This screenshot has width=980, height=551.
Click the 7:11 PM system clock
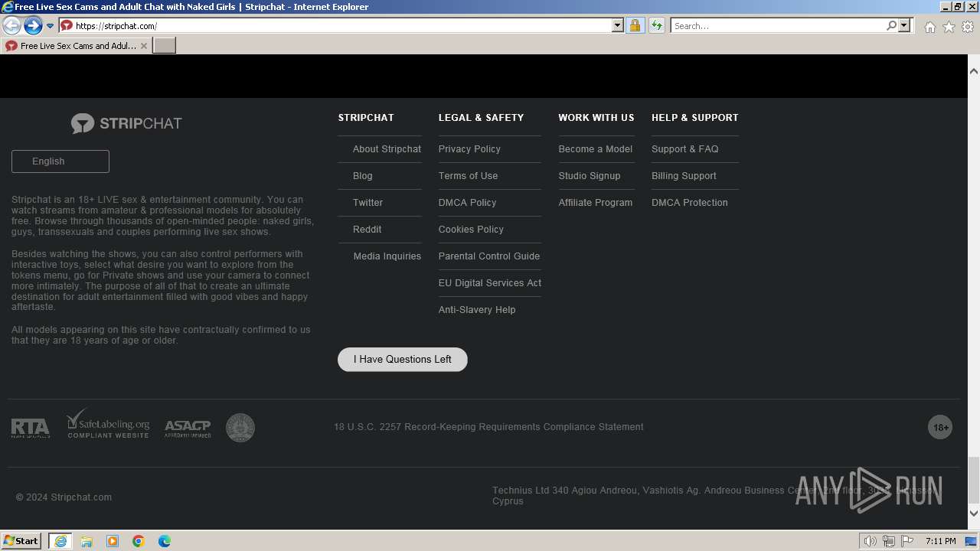tap(941, 541)
